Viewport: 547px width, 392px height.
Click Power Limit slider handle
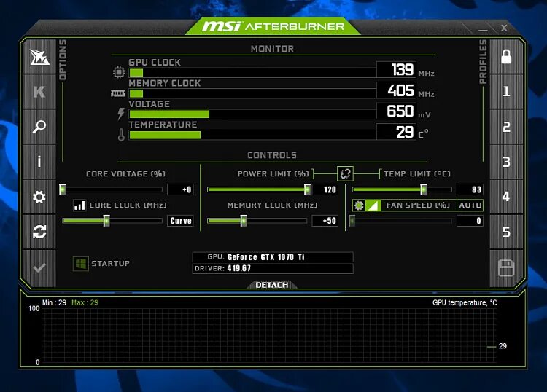coord(307,189)
